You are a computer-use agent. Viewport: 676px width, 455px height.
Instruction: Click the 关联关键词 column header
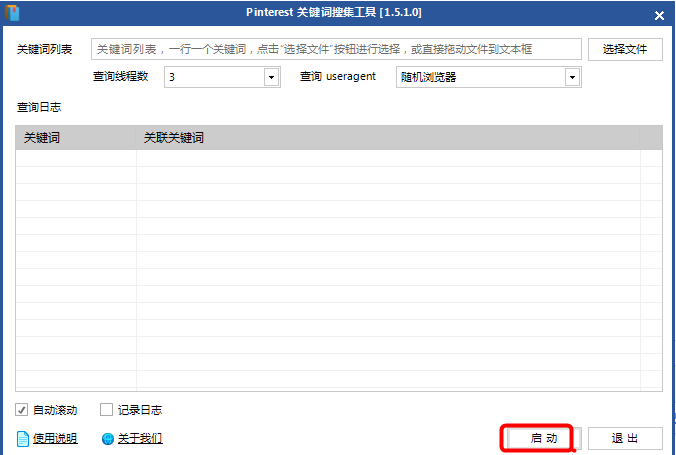[x=388, y=138]
